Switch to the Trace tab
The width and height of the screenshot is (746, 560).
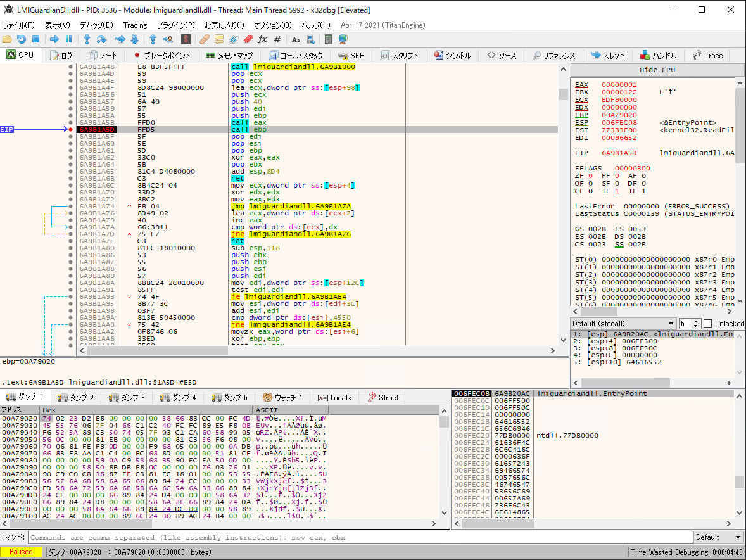click(x=708, y=56)
